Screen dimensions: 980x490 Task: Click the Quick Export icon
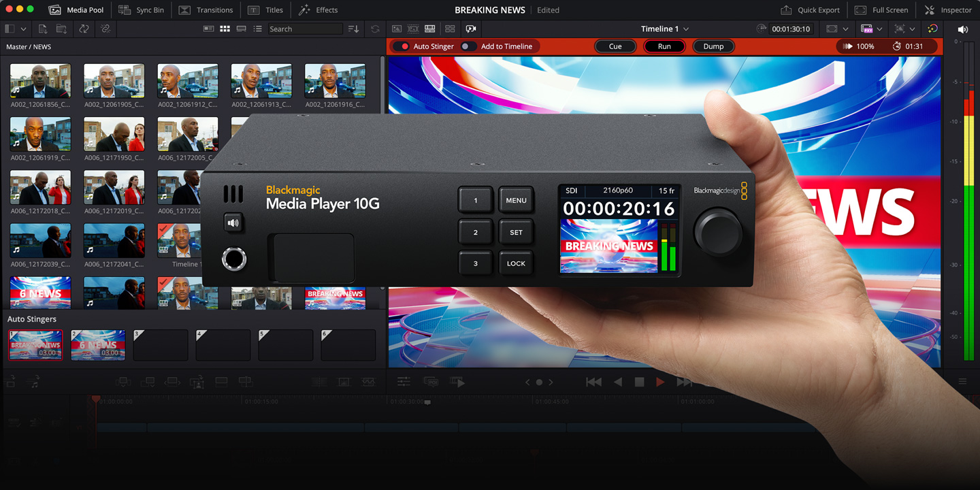point(786,10)
